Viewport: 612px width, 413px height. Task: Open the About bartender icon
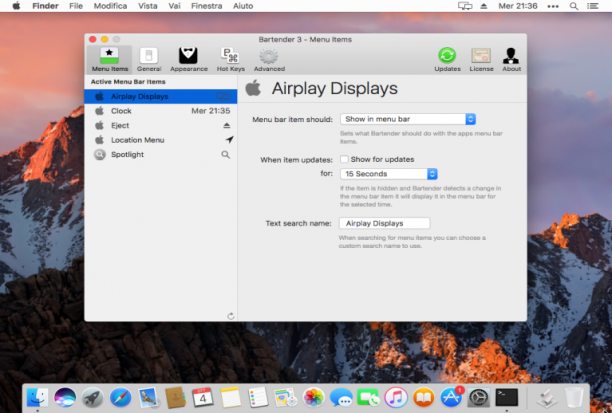coord(511,60)
